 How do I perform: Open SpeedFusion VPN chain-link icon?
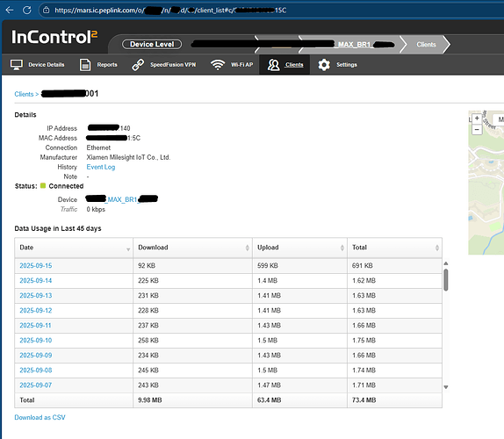coord(138,65)
